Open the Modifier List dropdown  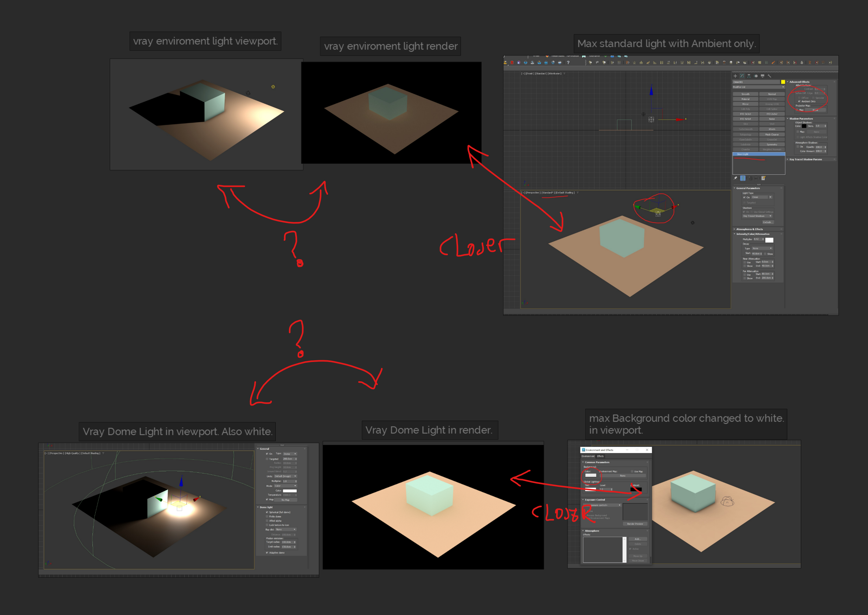pyautogui.click(x=759, y=87)
